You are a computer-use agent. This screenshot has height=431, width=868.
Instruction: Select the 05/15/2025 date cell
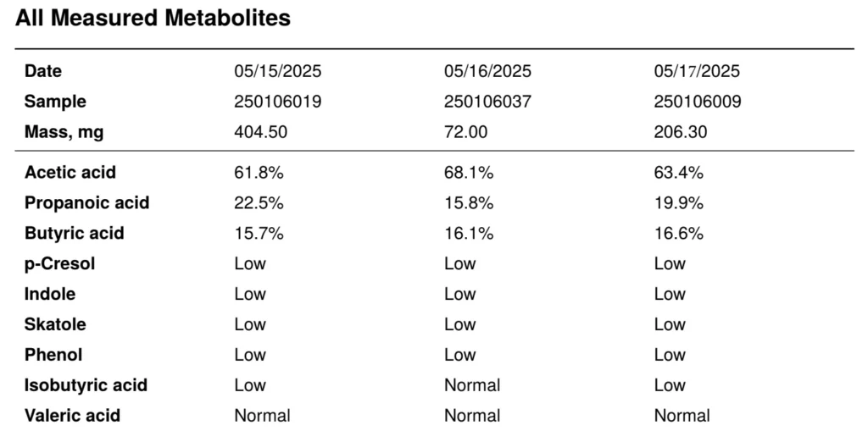coord(278,71)
